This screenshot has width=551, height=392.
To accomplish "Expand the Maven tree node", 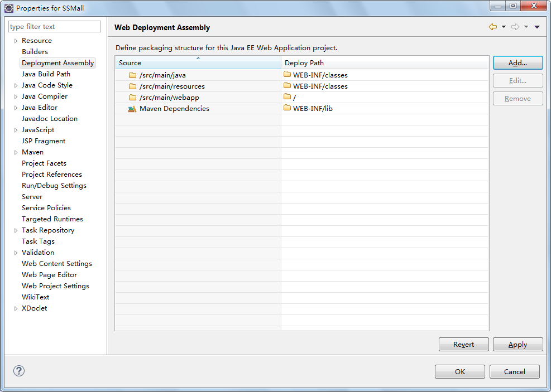I will click(16, 152).
